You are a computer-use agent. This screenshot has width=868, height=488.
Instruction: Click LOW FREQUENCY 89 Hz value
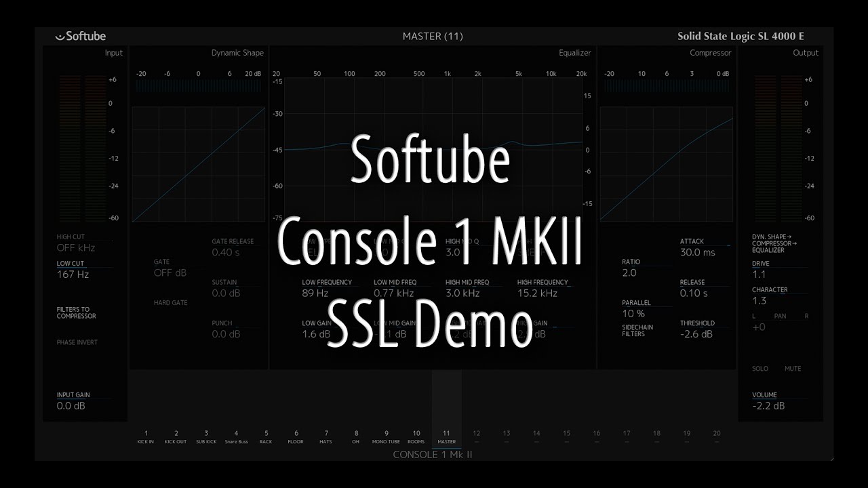coord(315,293)
